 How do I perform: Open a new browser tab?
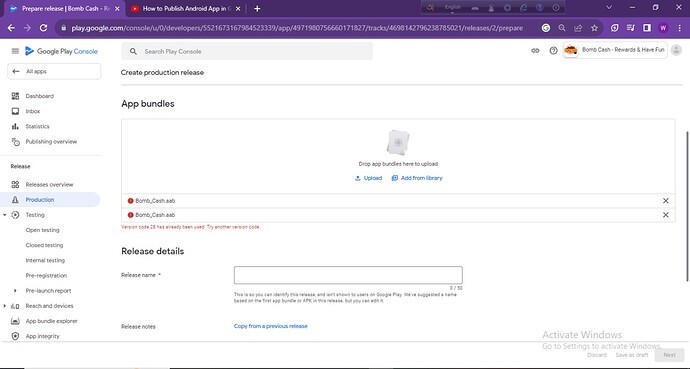pos(257,8)
